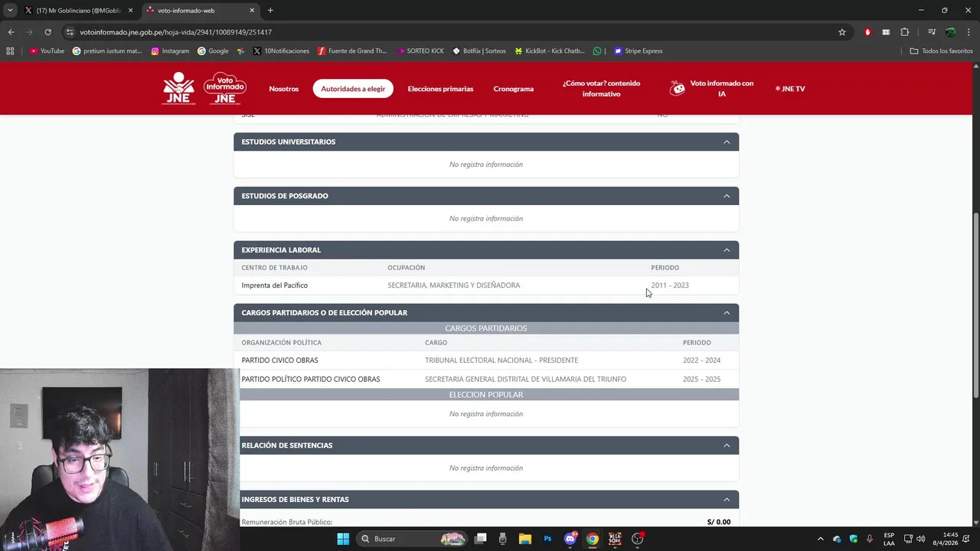Viewport: 980px width, 551px height.
Task: Click 'TRIBUNAL ELECTORAL NACIONAL - PRESIDENTE' cargo
Action: click(501, 360)
